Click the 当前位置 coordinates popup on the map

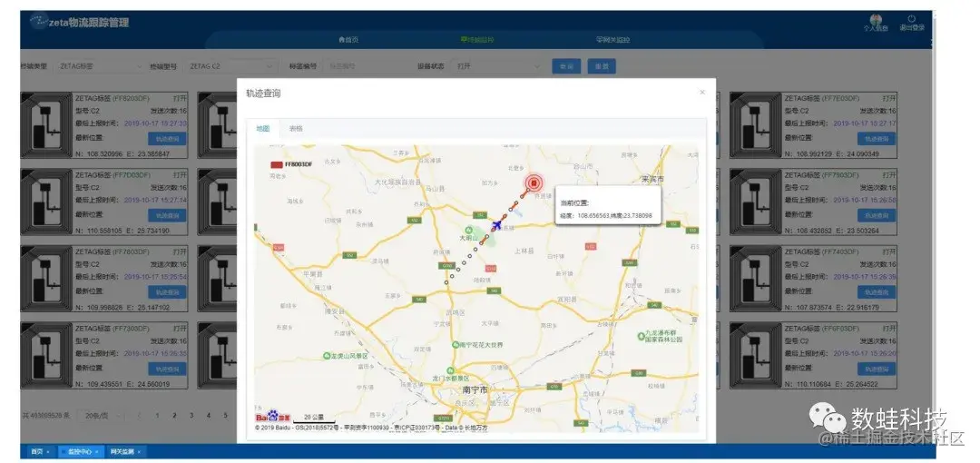[607, 206]
